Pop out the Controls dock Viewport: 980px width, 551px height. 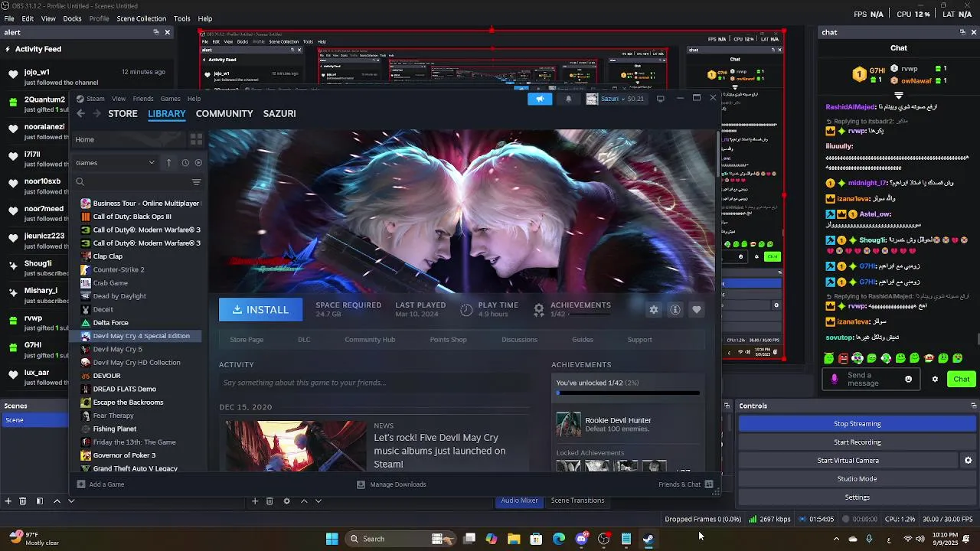pyautogui.click(x=973, y=406)
